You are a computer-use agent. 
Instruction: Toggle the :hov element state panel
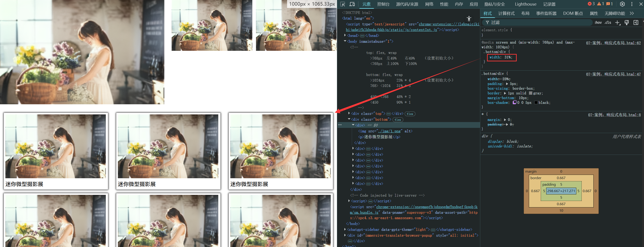[598, 22]
